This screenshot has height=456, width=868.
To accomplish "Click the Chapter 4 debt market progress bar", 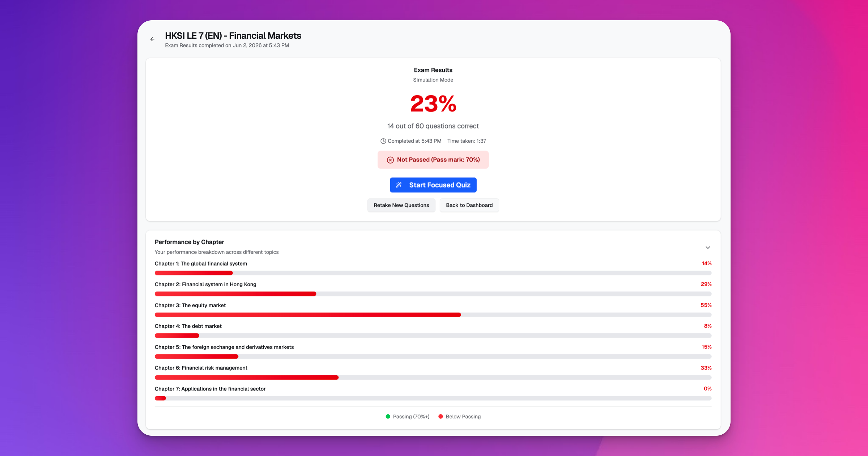I will click(x=433, y=335).
